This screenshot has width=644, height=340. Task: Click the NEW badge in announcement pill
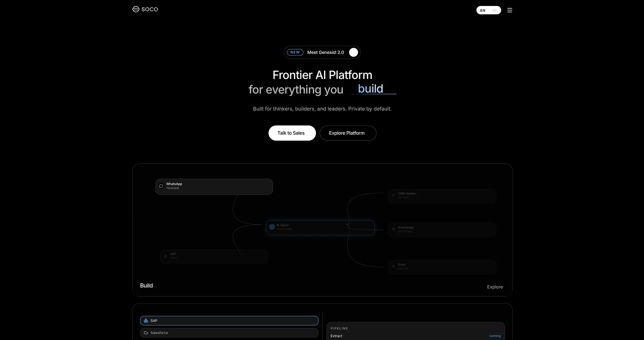click(x=295, y=52)
